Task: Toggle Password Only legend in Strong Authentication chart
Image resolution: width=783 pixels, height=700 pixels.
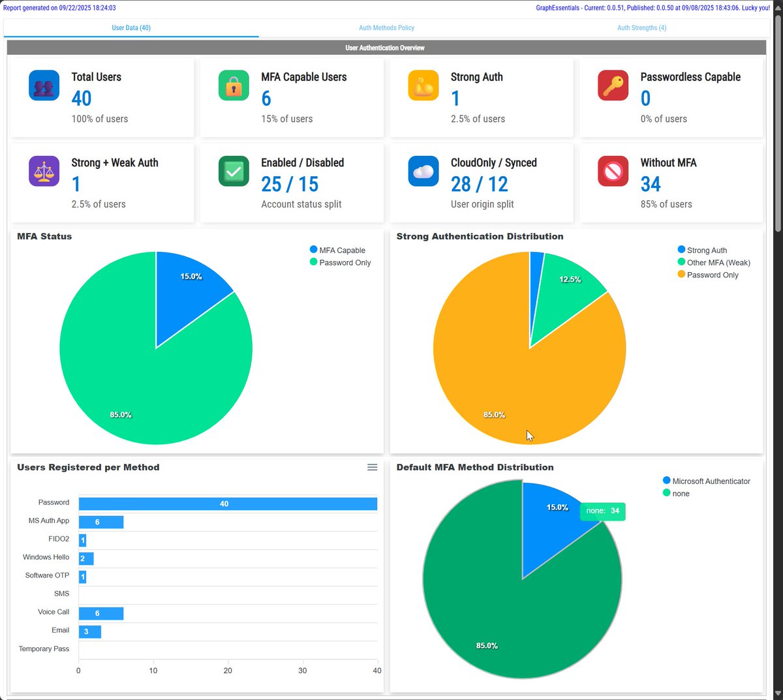Action: [x=709, y=275]
